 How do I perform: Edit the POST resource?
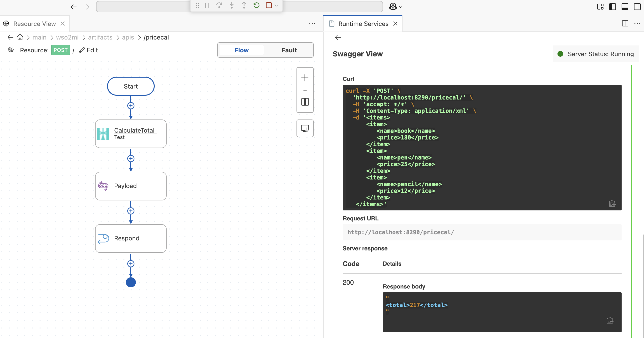(x=88, y=50)
